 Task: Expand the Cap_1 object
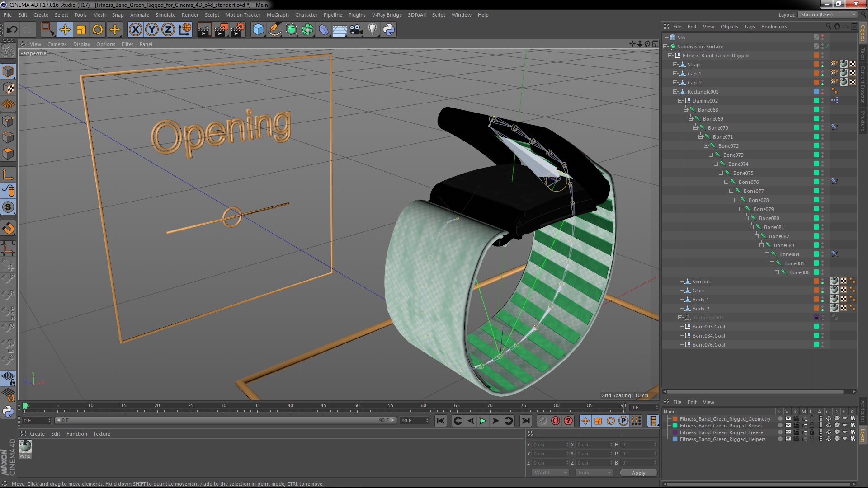point(675,74)
